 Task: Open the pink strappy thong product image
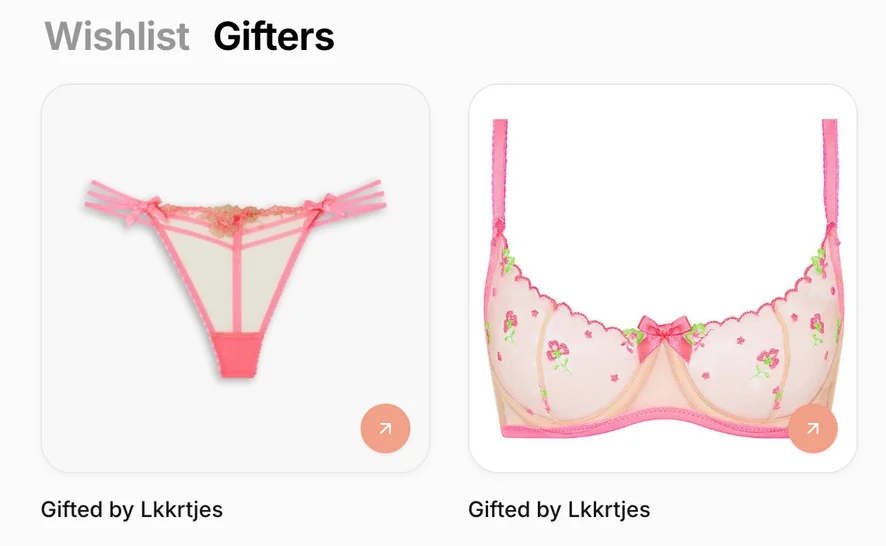[236, 278]
